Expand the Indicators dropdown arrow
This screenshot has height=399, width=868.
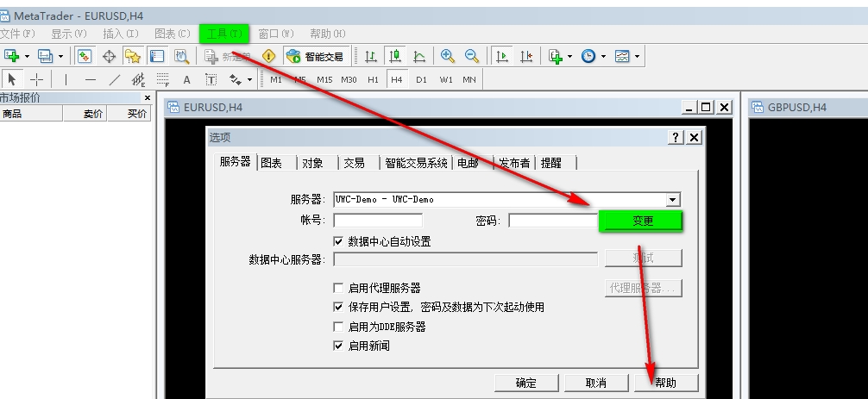569,56
